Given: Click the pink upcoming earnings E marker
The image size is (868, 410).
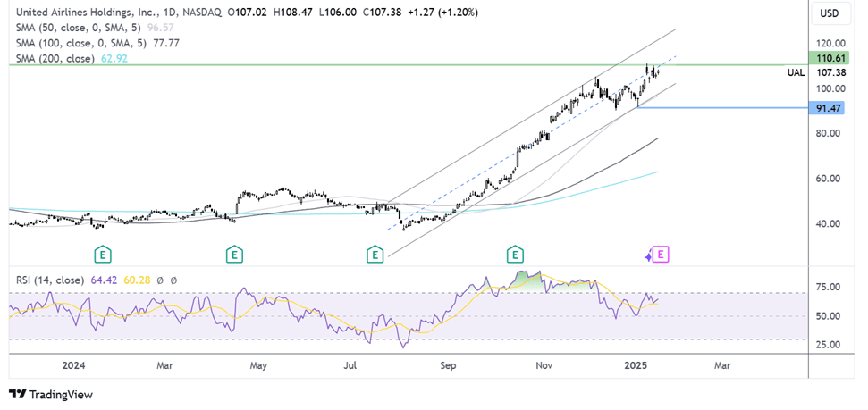Looking at the screenshot, I should click(x=662, y=255).
